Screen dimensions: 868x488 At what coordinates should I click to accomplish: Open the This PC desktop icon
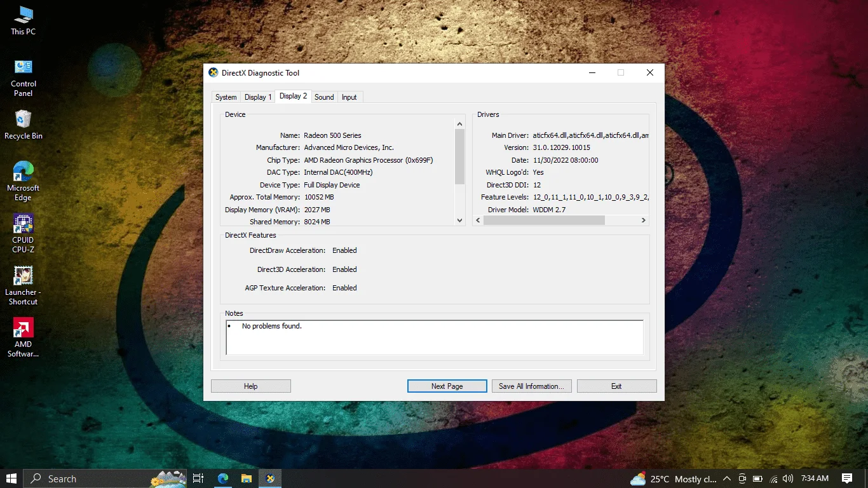pos(23,20)
